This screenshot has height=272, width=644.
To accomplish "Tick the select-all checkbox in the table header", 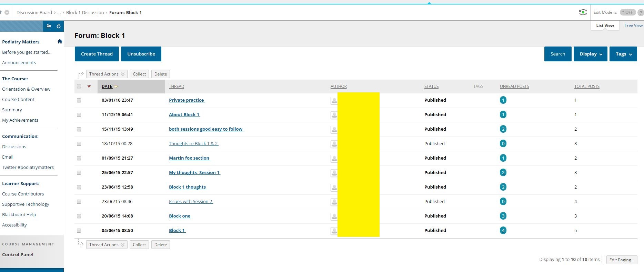I will tap(79, 87).
